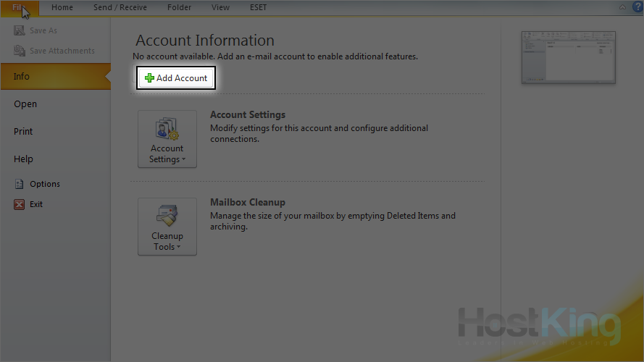The width and height of the screenshot is (644, 362).
Task: Click the File tab
Action: tap(20, 8)
